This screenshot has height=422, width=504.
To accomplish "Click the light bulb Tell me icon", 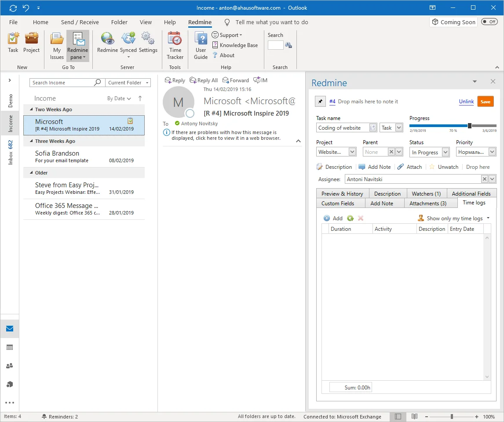I will tap(227, 22).
